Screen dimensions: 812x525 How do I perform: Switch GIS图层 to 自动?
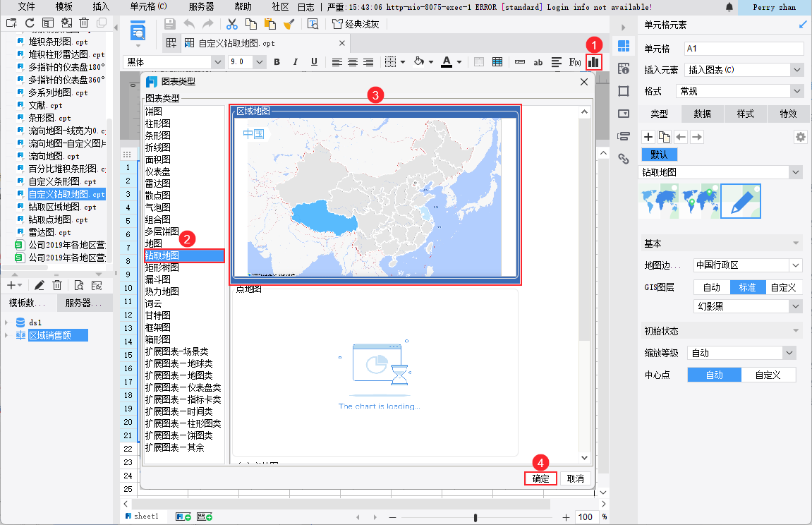pyautogui.click(x=712, y=287)
